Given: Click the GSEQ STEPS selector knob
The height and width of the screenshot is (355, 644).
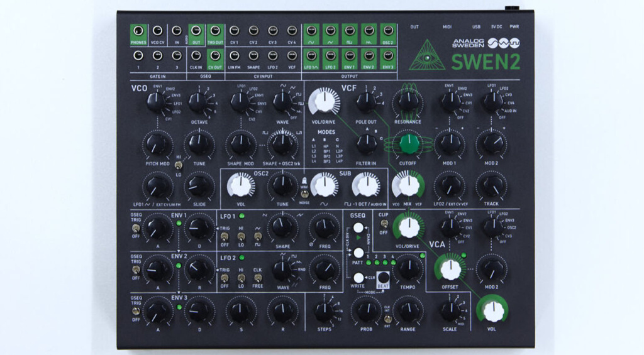Looking at the screenshot, I should coord(325,312).
